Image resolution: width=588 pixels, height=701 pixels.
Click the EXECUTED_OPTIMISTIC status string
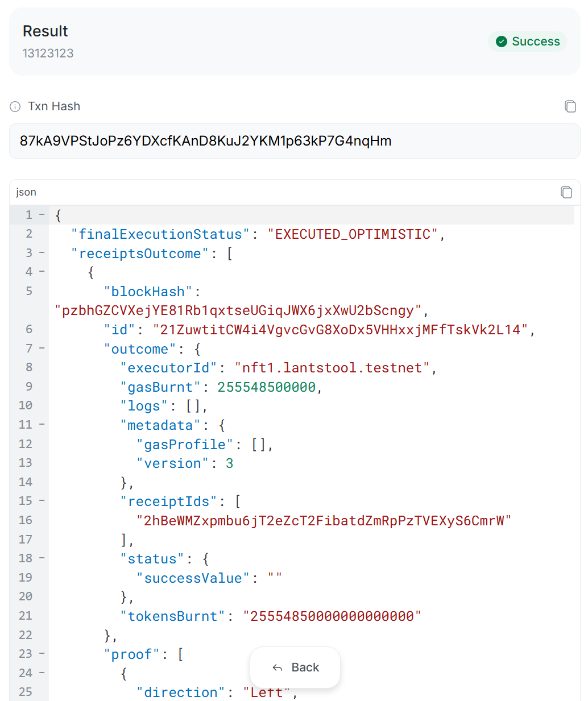pyautogui.click(x=353, y=234)
